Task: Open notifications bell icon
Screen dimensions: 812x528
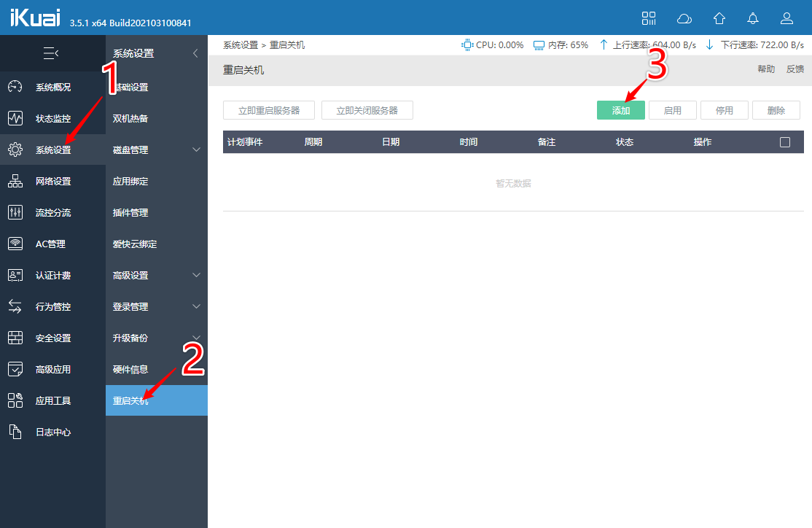Action: (752, 19)
